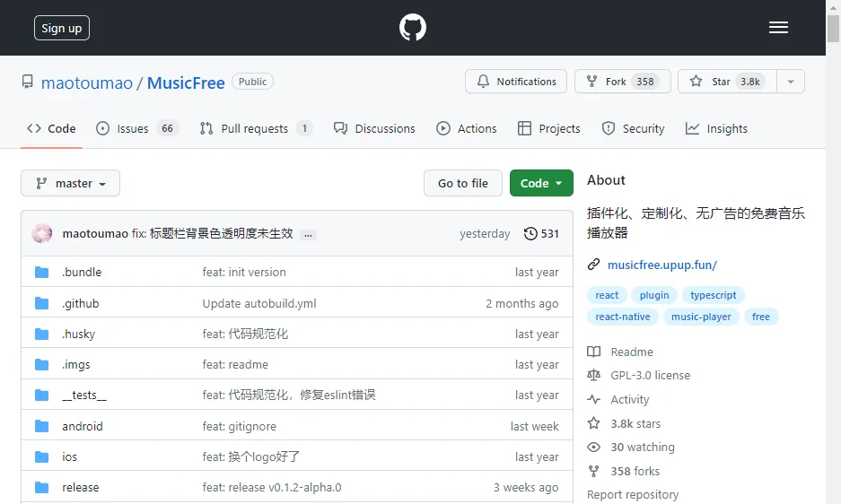Click the .husky folder icon
Screen dimensions: 841x504
pos(42,334)
